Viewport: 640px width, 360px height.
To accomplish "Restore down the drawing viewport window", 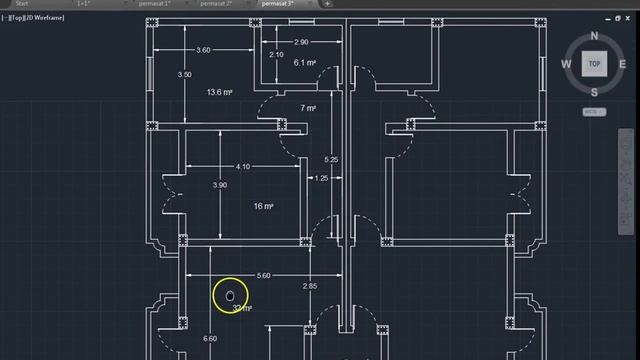I will (618, 18).
